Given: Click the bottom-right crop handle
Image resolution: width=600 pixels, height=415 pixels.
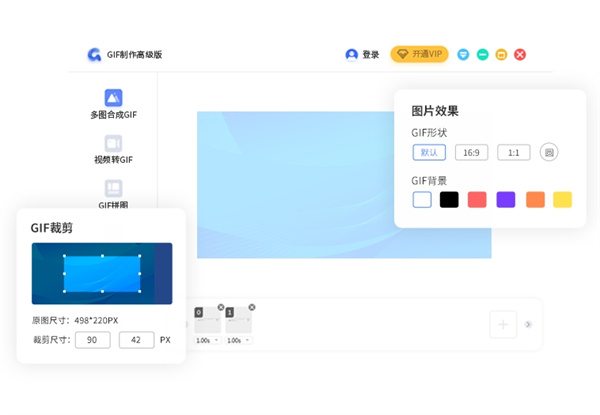Looking at the screenshot, I should (x=140, y=291).
